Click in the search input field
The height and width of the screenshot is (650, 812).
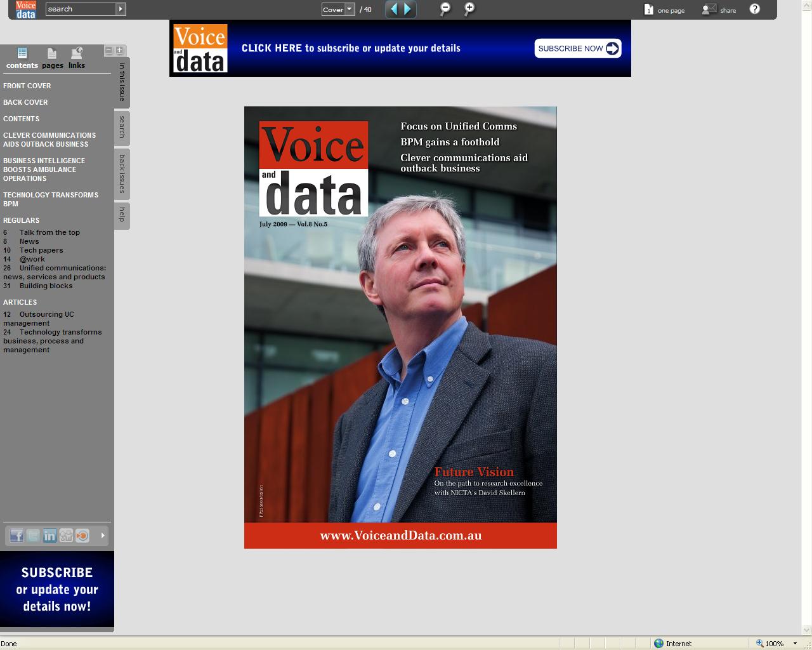[81, 9]
